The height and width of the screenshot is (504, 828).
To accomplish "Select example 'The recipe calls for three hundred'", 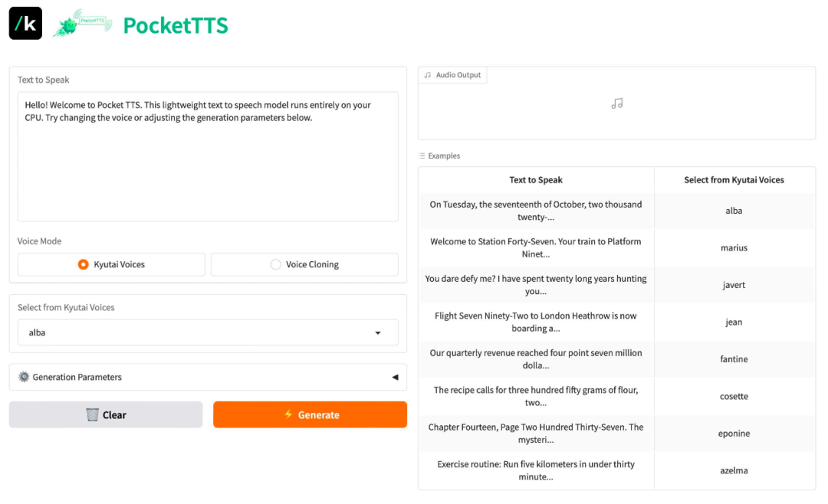I will point(536,396).
